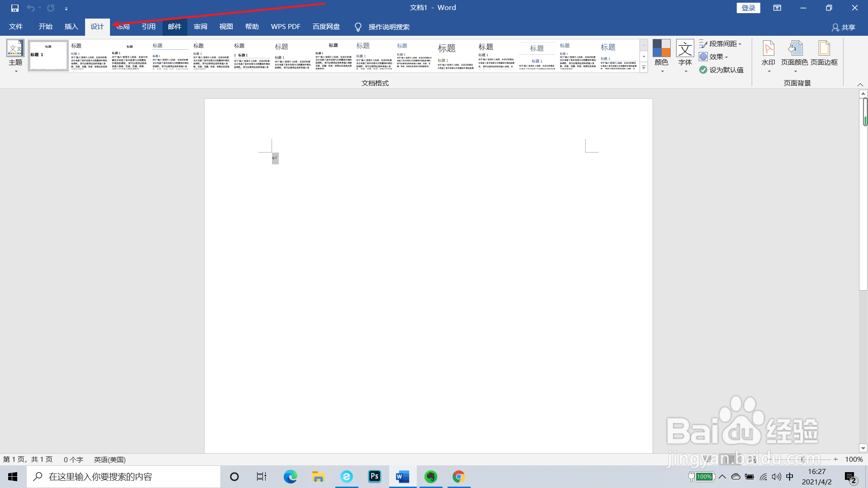Open the 字体 fonts dropdown
Image resolution: width=868 pixels, height=488 pixels.
[685, 56]
